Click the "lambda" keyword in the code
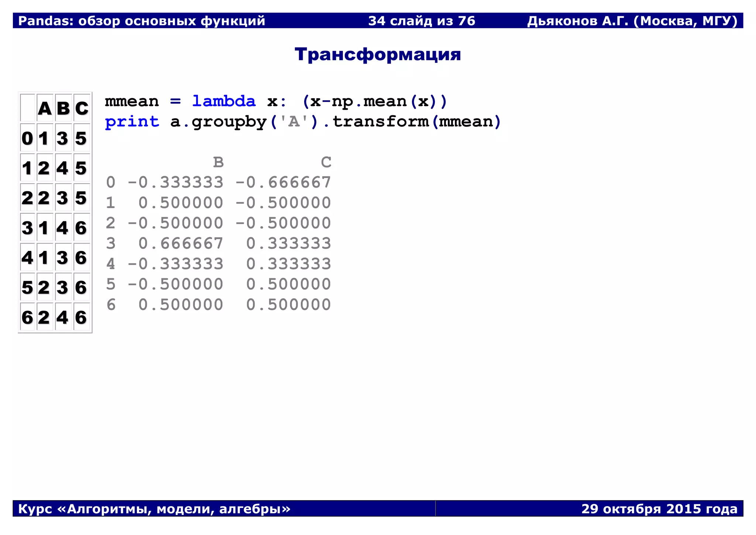Viewport: 756px width, 535px height. tap(224, 101)
